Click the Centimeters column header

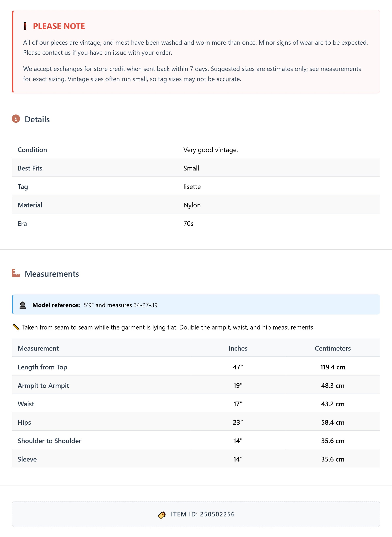(332, 348)
